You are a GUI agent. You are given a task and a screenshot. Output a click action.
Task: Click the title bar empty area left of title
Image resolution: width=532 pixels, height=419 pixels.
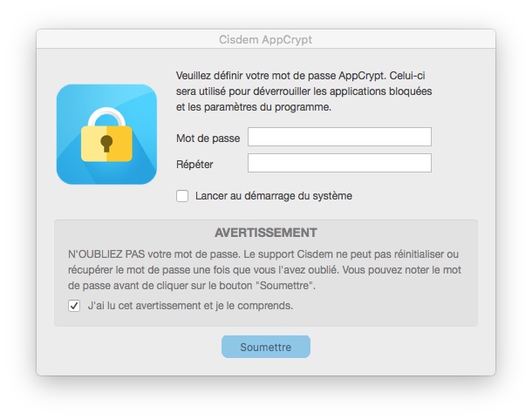pos(122,40)
